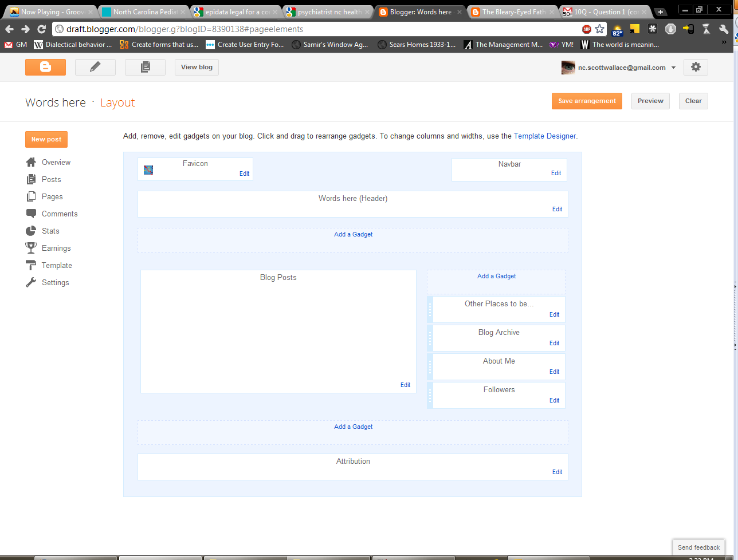Click the pencil icon to create post
Screen dimensions: 738x560
(x=95, y=67)
